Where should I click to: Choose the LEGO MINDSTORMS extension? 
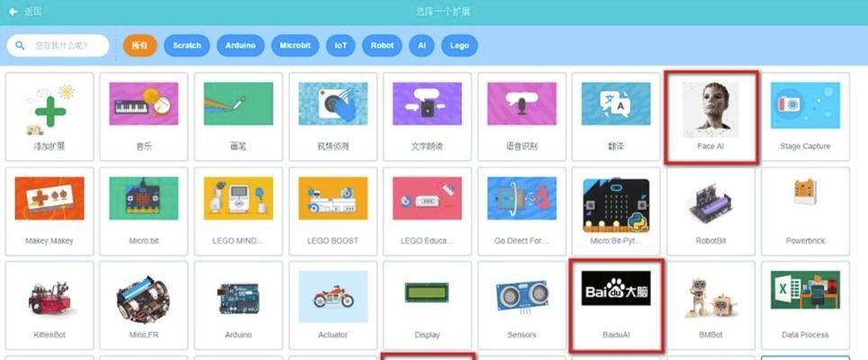tap(239, 211)
